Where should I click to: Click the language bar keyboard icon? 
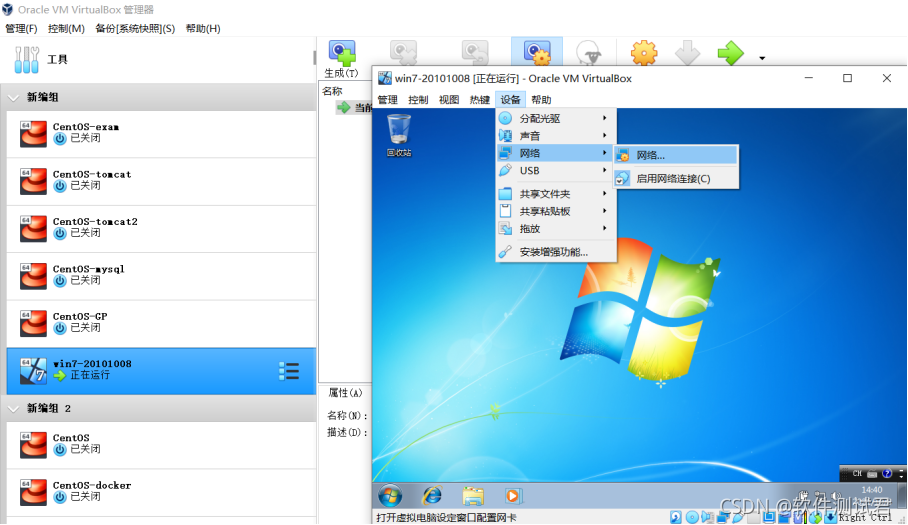tap(872, 473)
